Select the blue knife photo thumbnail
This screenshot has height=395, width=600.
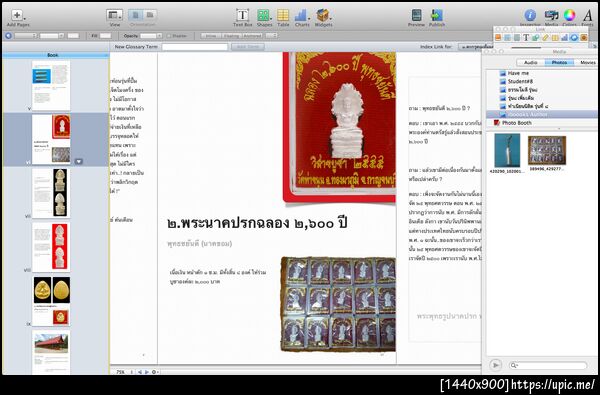[507, 150]
